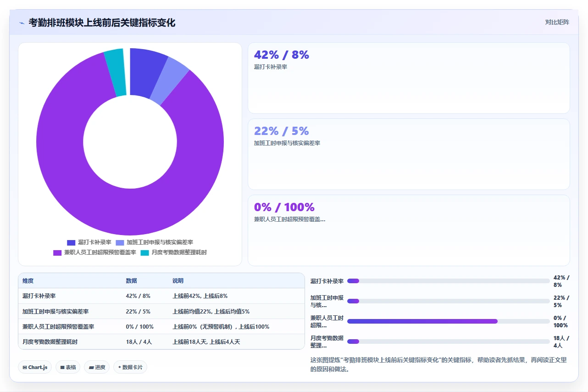588x392 pixels.
Task: Click the 月度考勤数据 progress bar
Action: coord(448,342)
